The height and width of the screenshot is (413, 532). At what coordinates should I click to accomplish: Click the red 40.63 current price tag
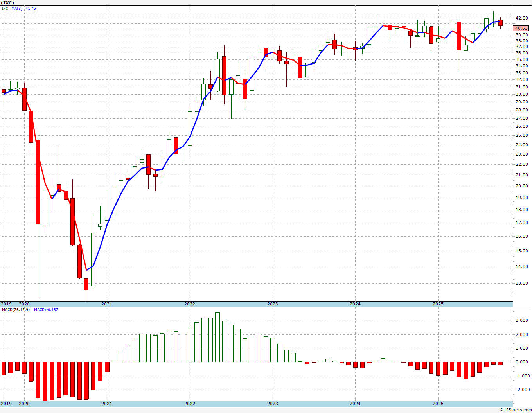point(521,28)
